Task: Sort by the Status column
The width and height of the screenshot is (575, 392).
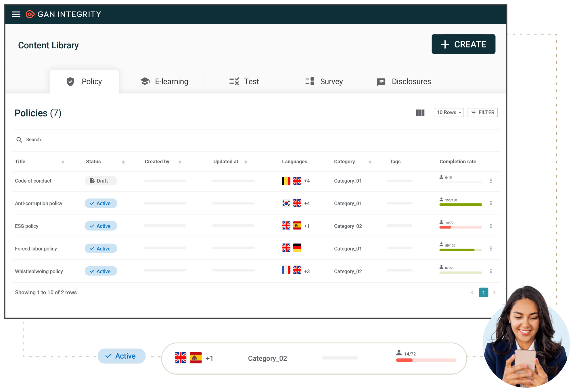Action: click(123, 162)
